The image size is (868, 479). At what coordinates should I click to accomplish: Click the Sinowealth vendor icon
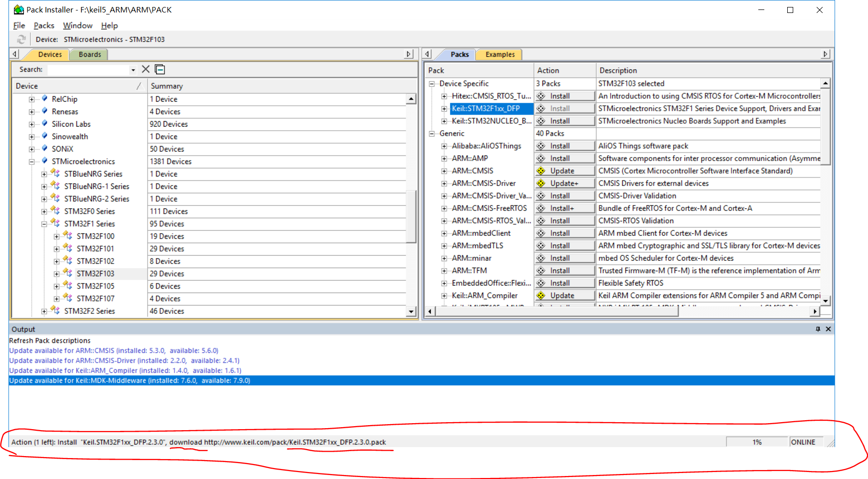[x=44, y=136]
